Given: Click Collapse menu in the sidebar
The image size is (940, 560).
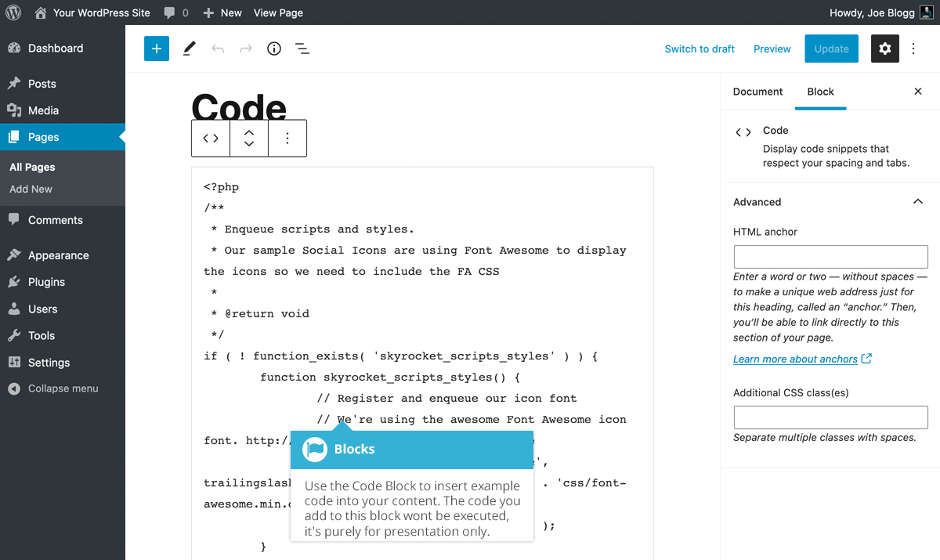Looking at the screenshot, I should 63,388.
